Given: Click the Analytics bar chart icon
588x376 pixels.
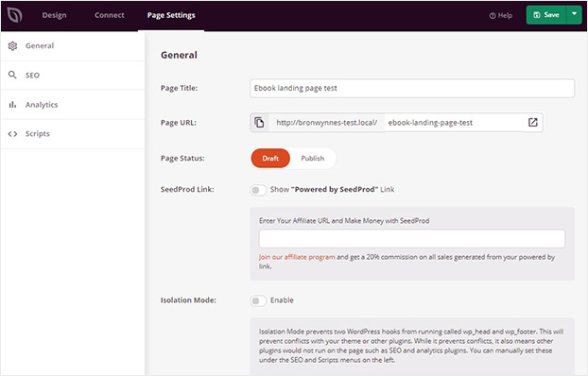Looking at the screenshot, I should [x=12, y=104].
